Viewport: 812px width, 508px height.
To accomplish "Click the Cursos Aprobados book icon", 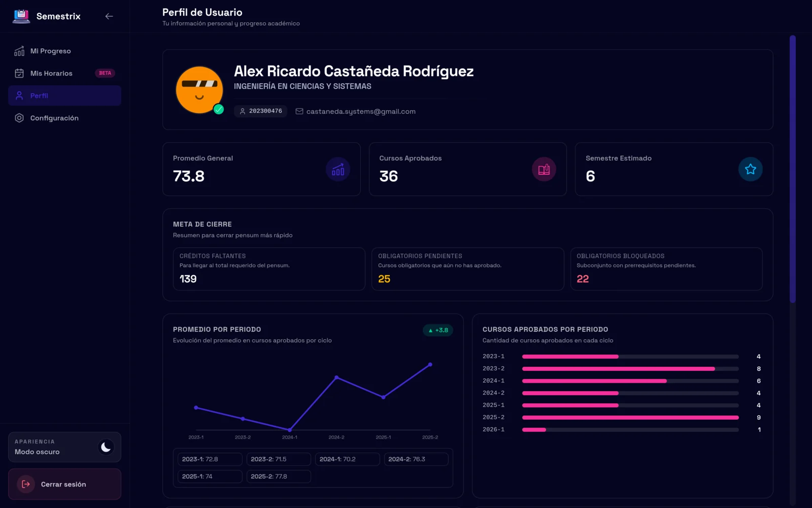I will click(544, 169).
